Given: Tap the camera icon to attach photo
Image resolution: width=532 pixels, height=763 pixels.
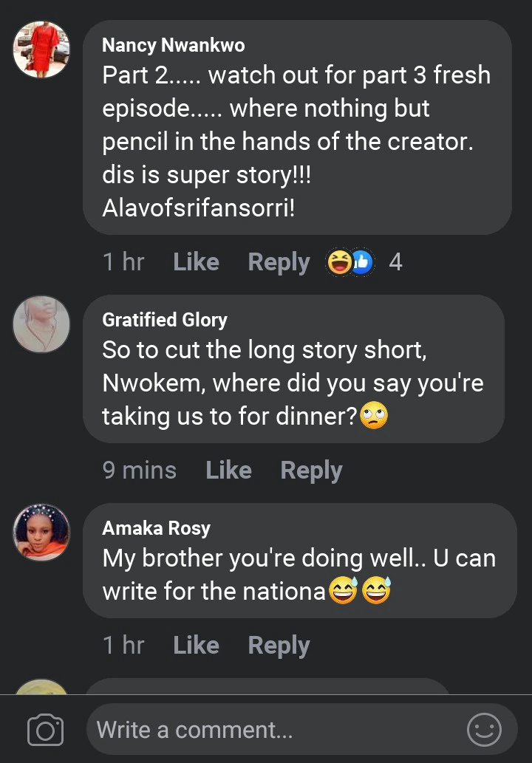Looking at the screenshot, I should [45, 731].
